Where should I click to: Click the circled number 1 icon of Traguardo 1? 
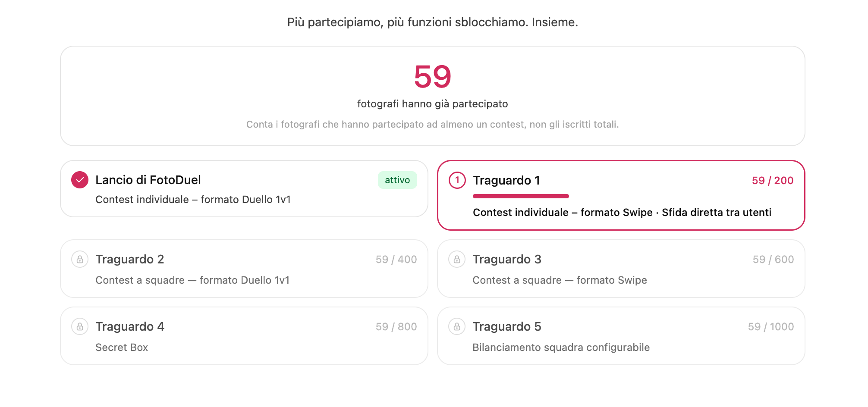pyautogui.click(x=457, y=180)
